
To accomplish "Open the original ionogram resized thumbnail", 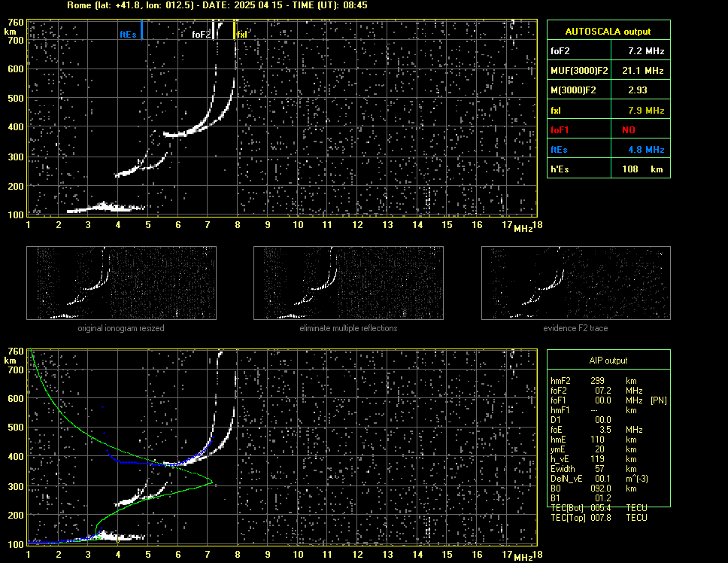I will point(121,283).
